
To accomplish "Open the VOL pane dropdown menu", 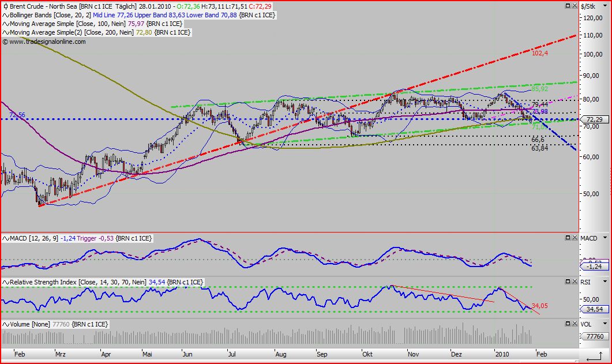I will click(605, 323).
